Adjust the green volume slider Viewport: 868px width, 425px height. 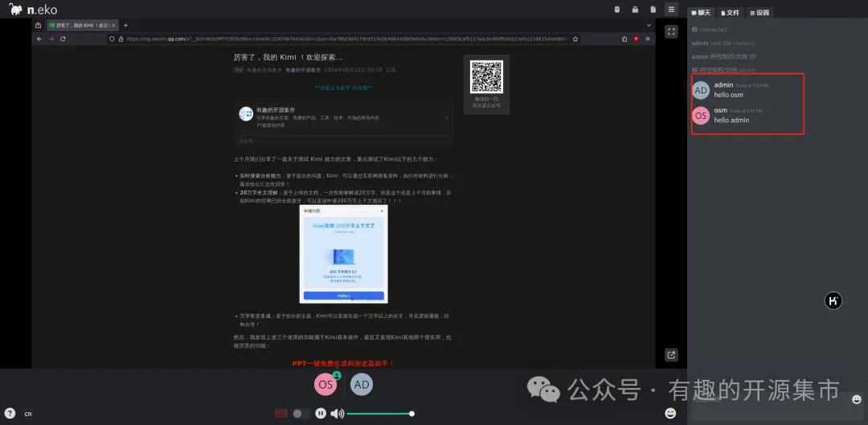(x=379, y=414)
